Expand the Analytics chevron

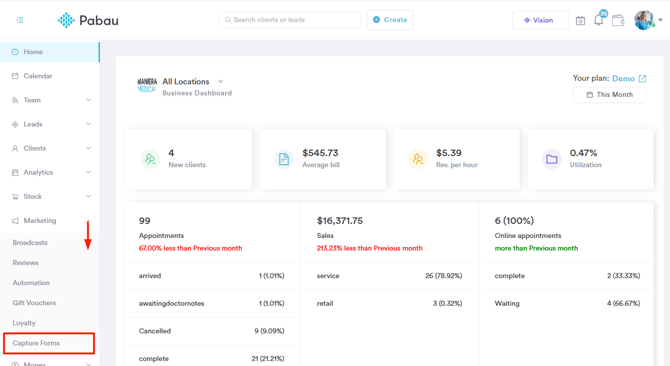click(88, 173)
